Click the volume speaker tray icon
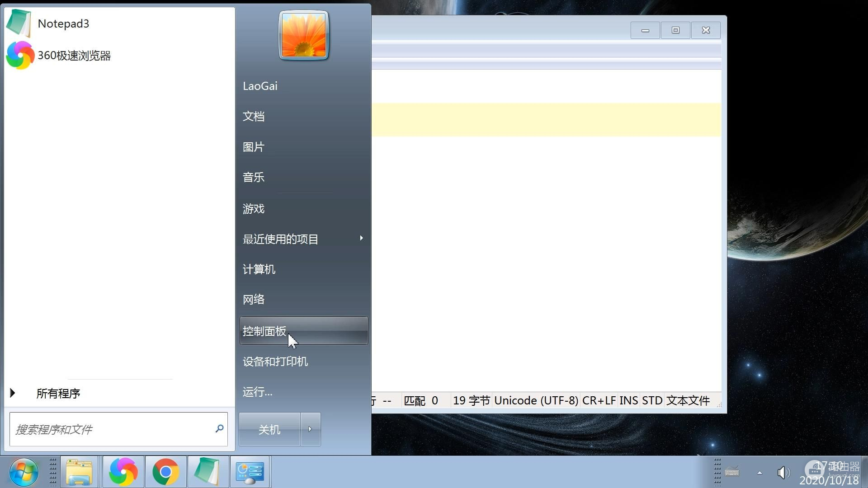 [783, 473]
